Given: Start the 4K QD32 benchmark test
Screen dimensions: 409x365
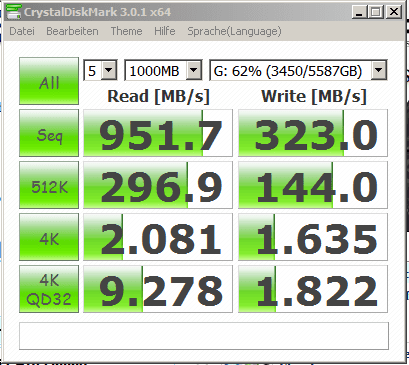Looking at the screenshot, I should [x=49, y=289].
